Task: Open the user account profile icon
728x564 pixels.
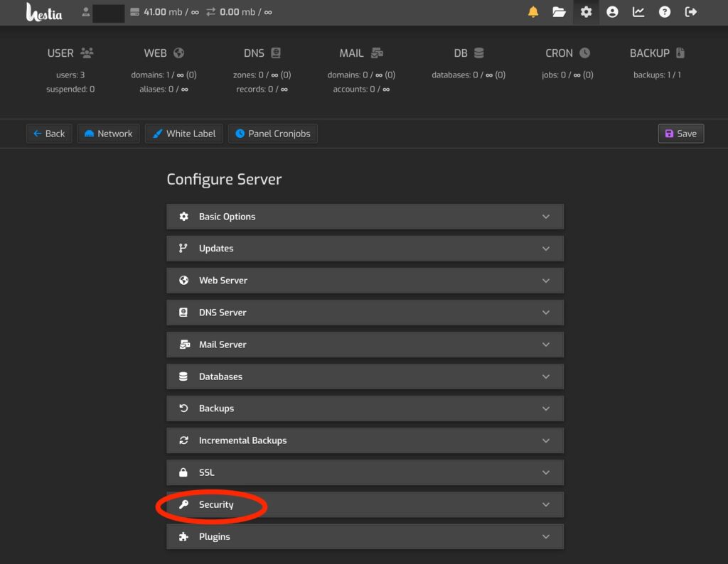Action: 612,12
